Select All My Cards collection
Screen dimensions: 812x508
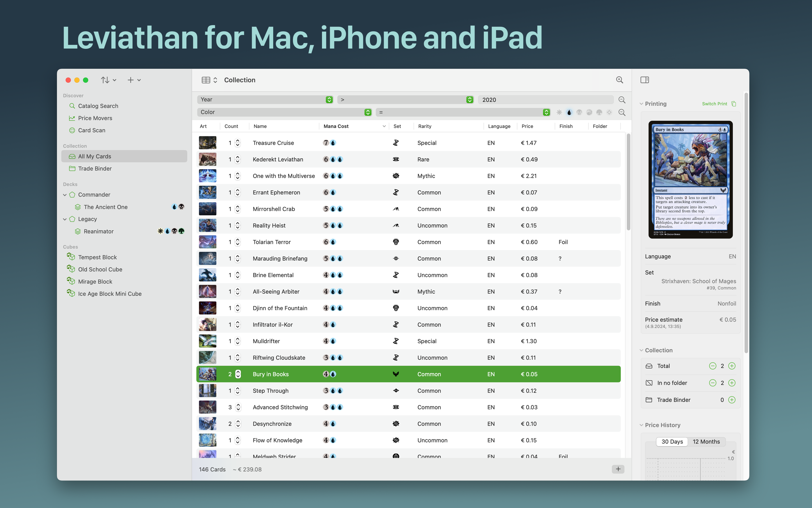tap(124, 156)
